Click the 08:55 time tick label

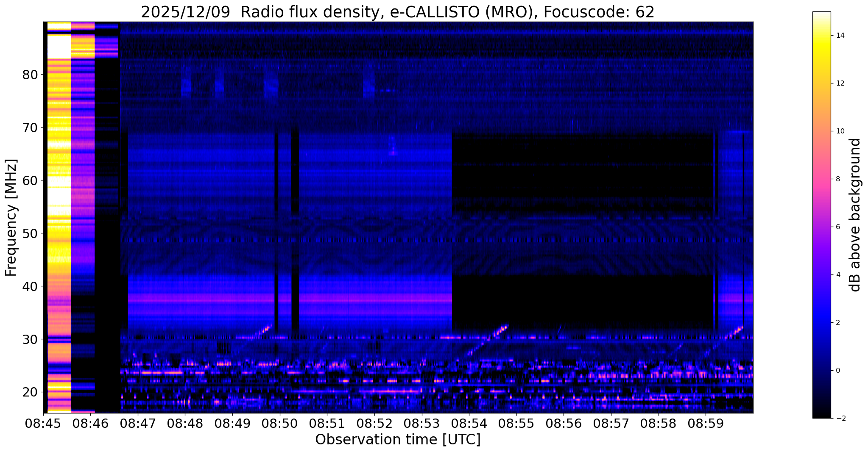point(516,423)
